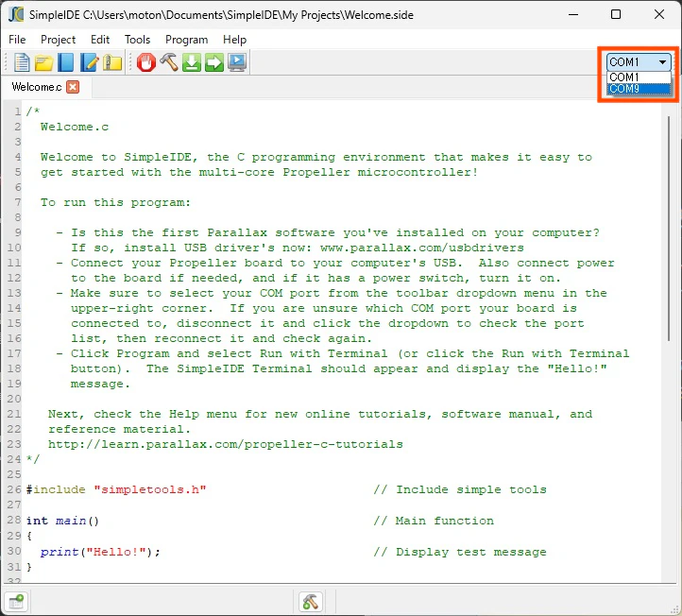
Task: Select COM1 in the port list
Action: tap(639, 77)
